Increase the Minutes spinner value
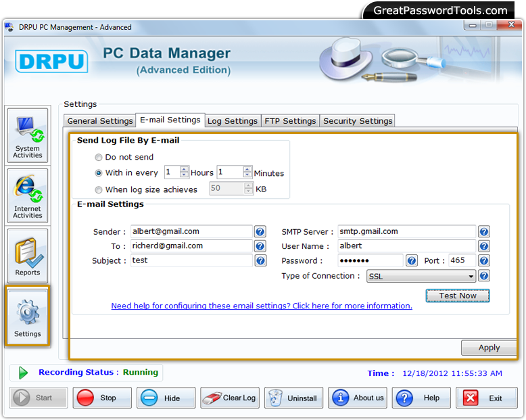Image resolution: width=526 pixels, height=420 pixels. (247, 169)
